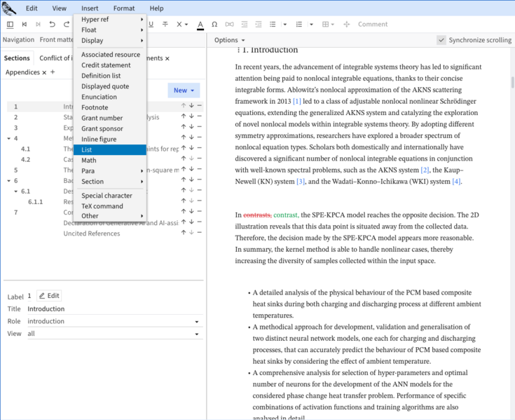Remove section 5 with minus icon
The width and height of the screenshot is (515, 420).
coord(200,169)
